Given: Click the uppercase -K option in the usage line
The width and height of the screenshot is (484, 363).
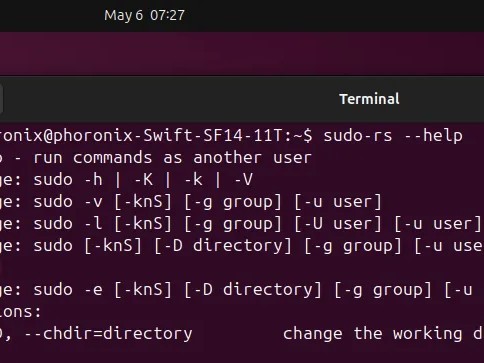Looking at the screenshot, I should click(143, 180).
